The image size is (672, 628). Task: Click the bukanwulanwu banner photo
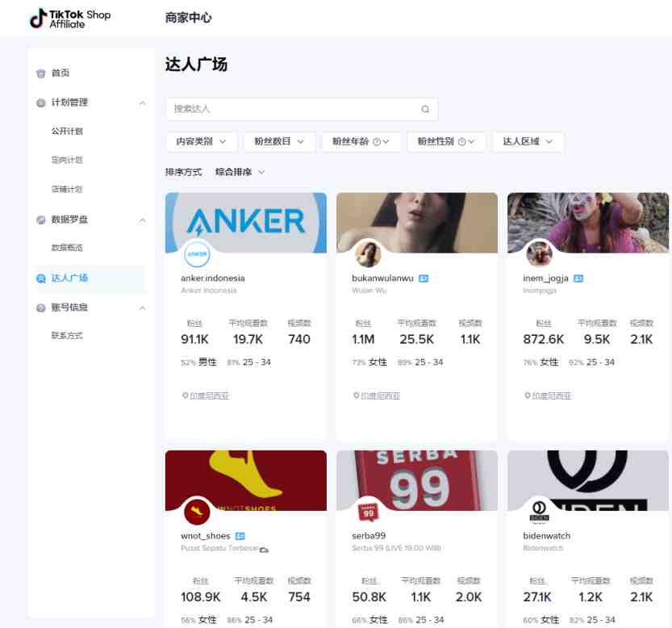coord(417,223)
